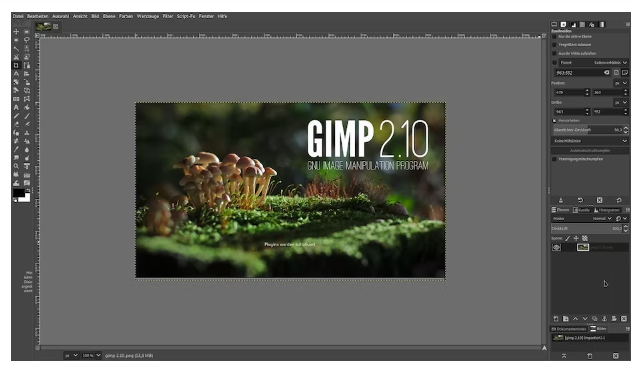Select the layer thumbnail in Layers panel

(x=583, y=248)
